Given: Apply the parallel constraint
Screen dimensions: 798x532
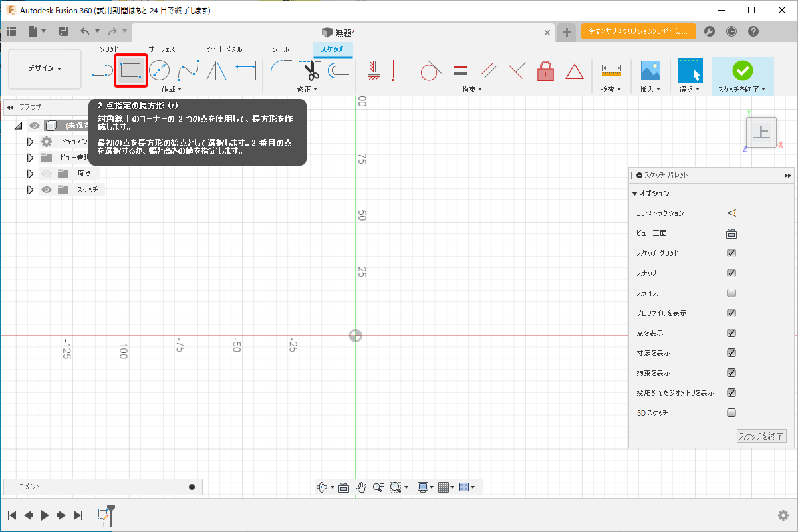Looking at the screenshot, I should point(489,70).
